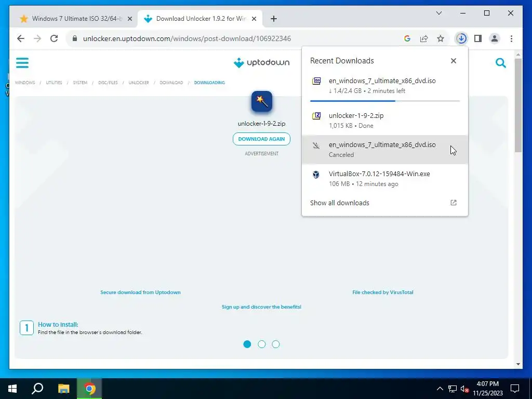
Task: Click ISO file icon of downloading item
Action: click(316, 81)
